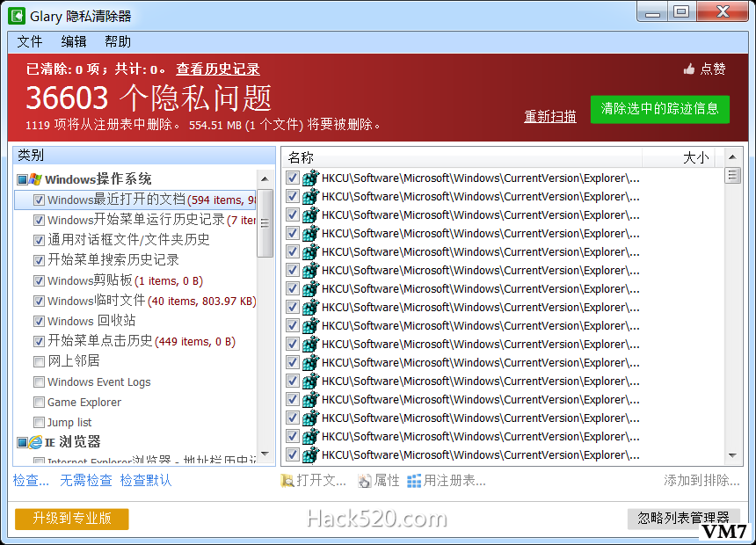
Task: Uncheck the first HKCU registry entry checkbox
Action: click(292, 178)
